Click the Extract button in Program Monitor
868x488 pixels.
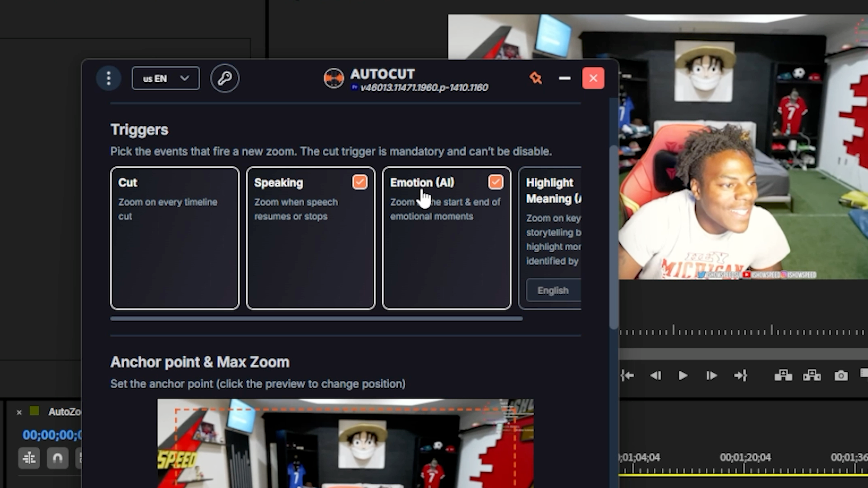coord(812,375)
